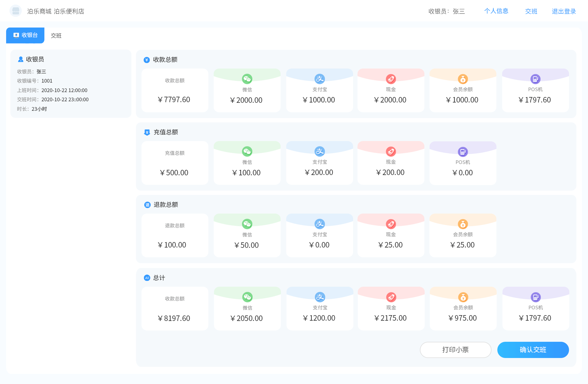The image size is (588, 384).
Task: Click Alipay icon in 充值总额 section
Action: (x=319, y=151)
